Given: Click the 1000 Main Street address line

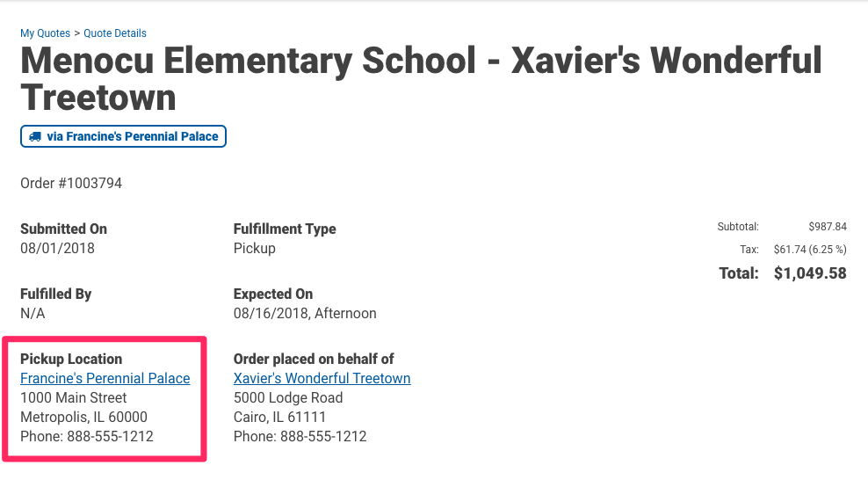Looking at the screenshot, I should click(74, 398).
